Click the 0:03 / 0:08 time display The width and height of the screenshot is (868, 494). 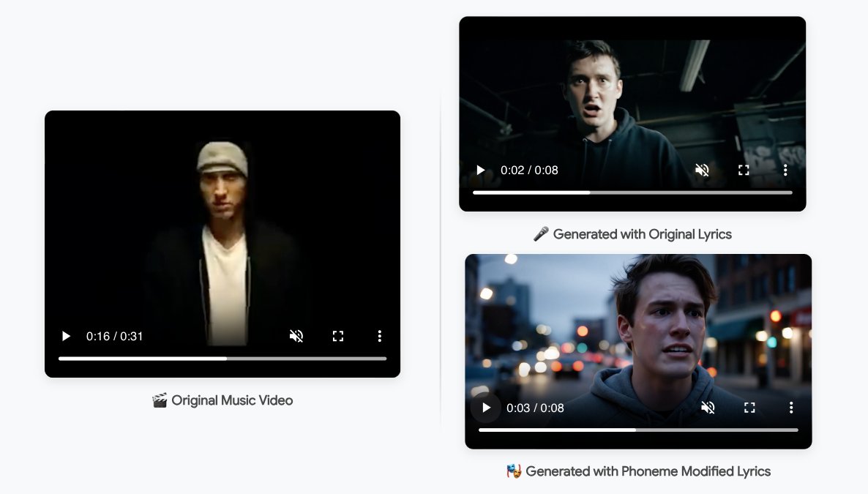click(x=535, y=408)
